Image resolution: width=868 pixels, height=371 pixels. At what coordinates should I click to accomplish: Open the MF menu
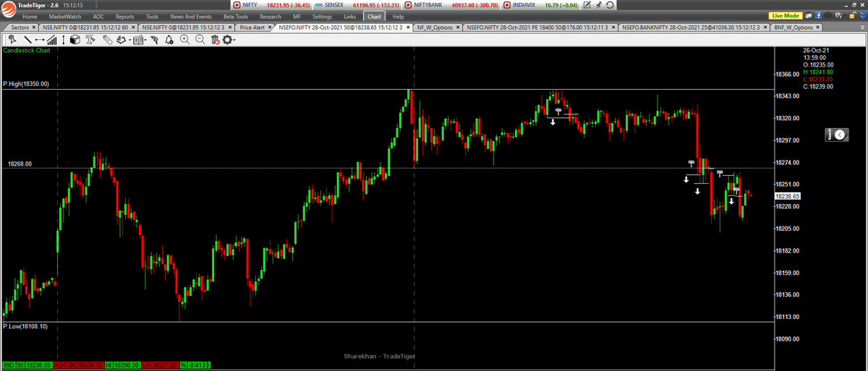tap(297, 16)
